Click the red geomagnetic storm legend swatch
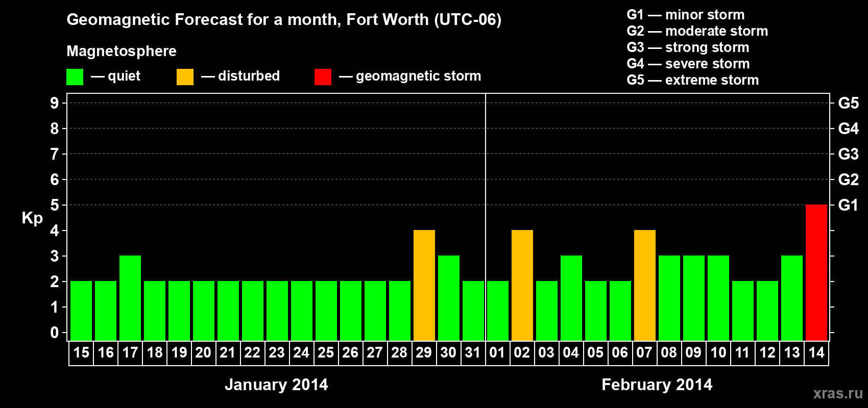Viewport: 868px width, 408px height. [x=323, y=77]
